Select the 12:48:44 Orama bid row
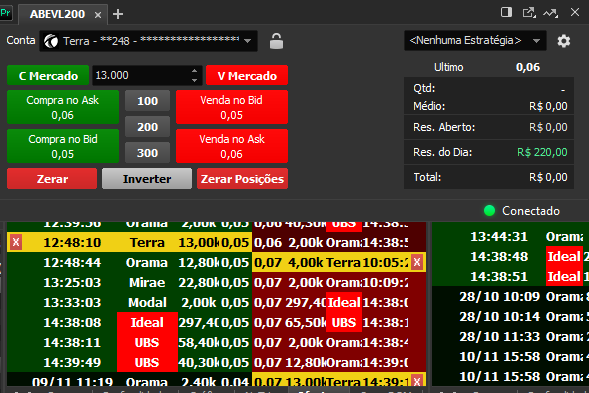Screen dimensions: 589x393 tap(129, 262)
